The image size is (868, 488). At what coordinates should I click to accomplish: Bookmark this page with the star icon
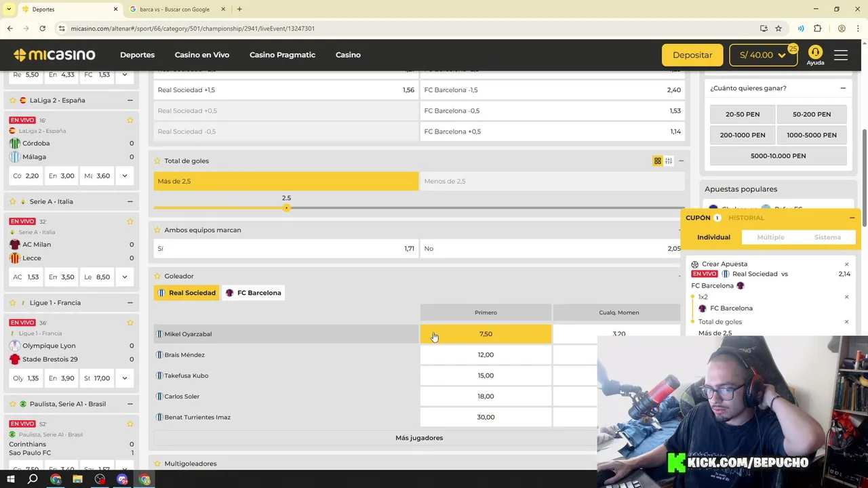pyautogui.click(x=778, y=28)
